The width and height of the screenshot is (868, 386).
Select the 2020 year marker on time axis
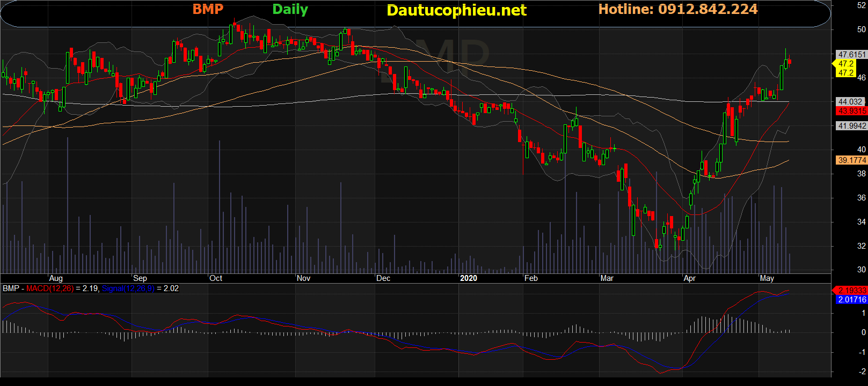[468, 278]
